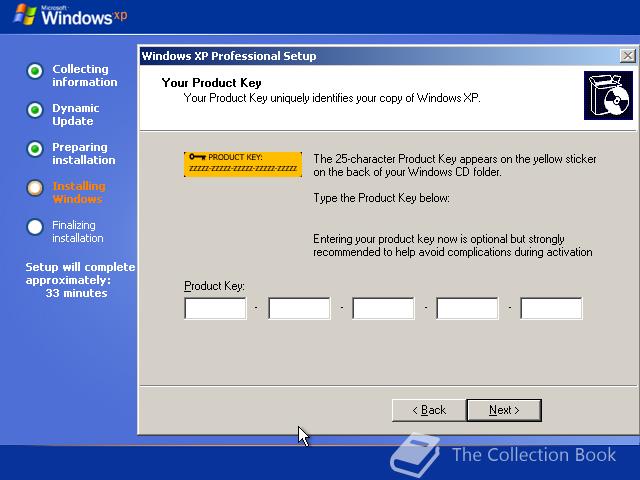Click the Next button
The width and height of the screenshot is (640, 480).
coord(504,410)
